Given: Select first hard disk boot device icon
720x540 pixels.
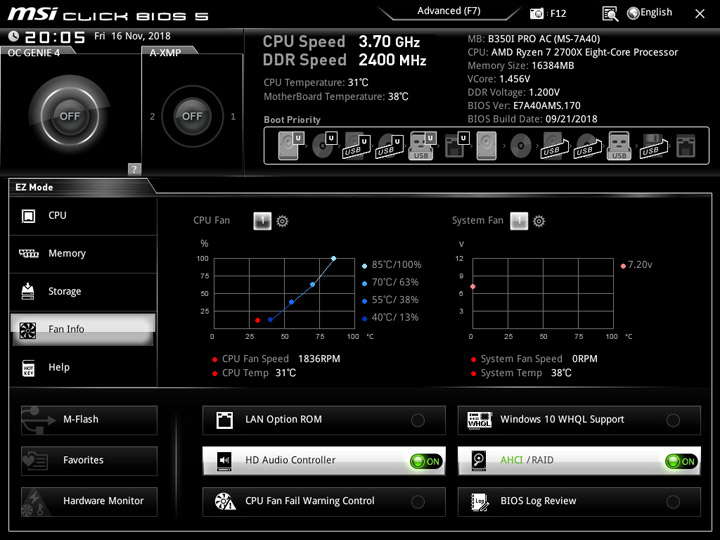Looking at the screenshot, I should click(291, 146).
